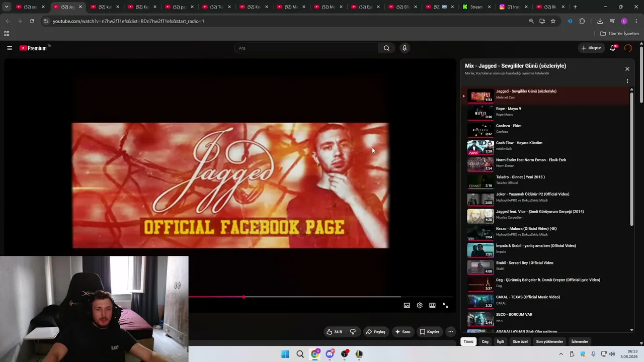Open Tüm Yer İşaretleri bookmarks folder
This screenshot has height=362, width=644.
pos(619,34)
